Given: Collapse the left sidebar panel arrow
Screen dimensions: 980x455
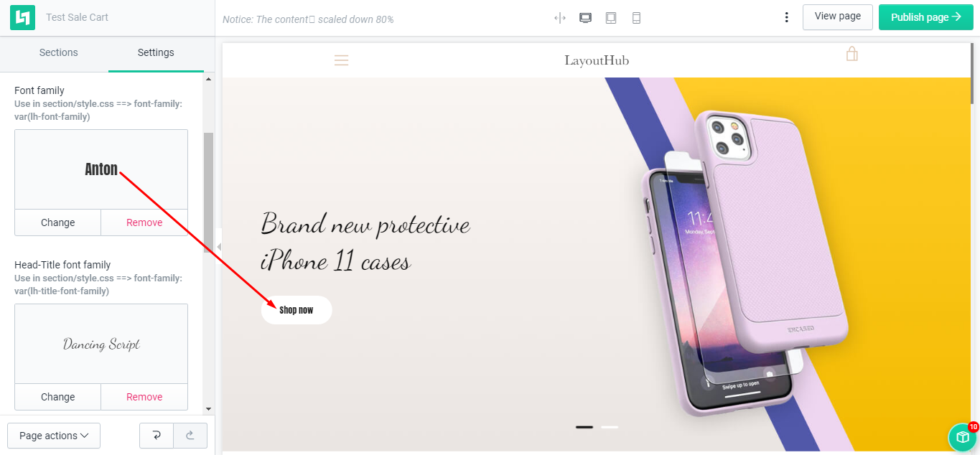Looking at the screenshot, I should point(219,246).
